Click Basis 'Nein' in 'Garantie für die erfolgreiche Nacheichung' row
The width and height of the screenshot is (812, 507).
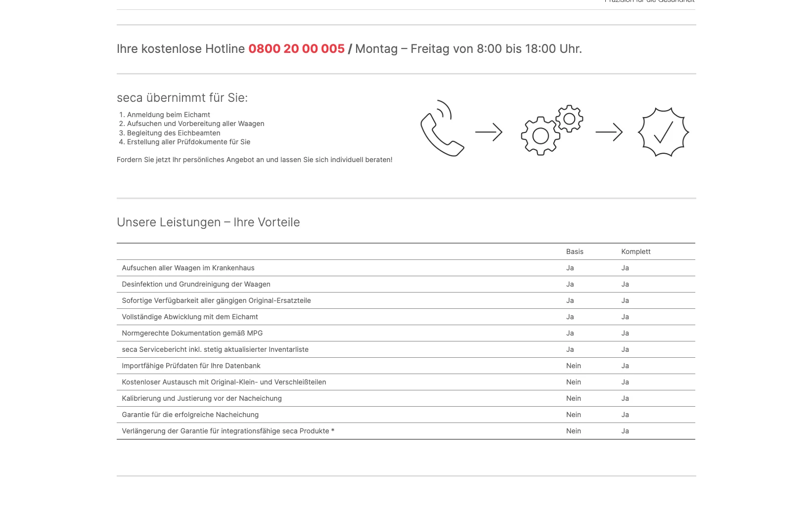(574, 415)
